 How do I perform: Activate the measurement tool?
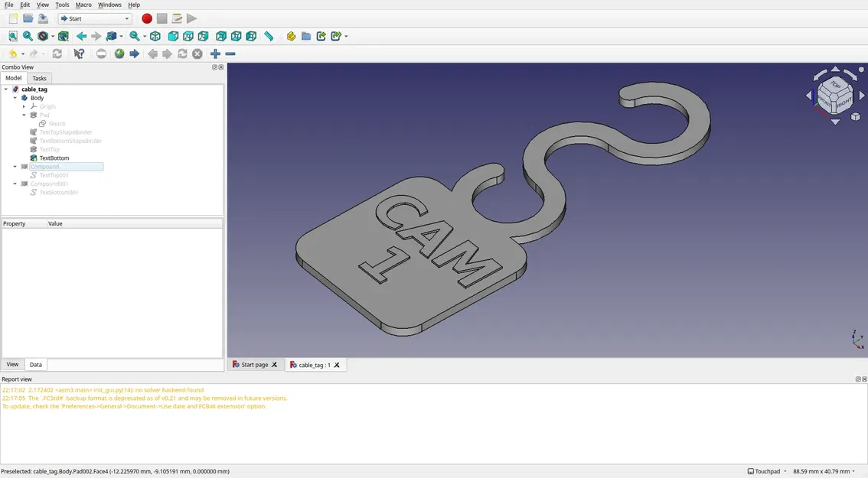pos(269,35)
